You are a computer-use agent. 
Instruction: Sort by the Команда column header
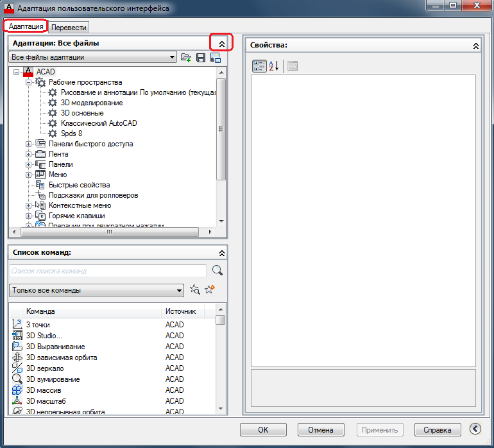92,311
